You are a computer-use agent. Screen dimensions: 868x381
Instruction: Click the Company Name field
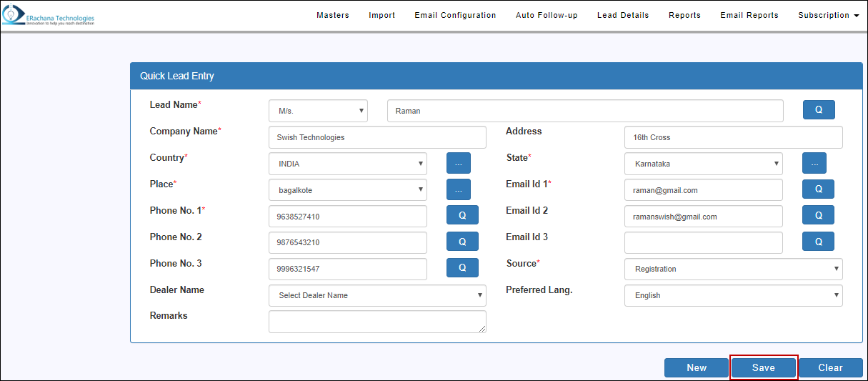point(377,137)
